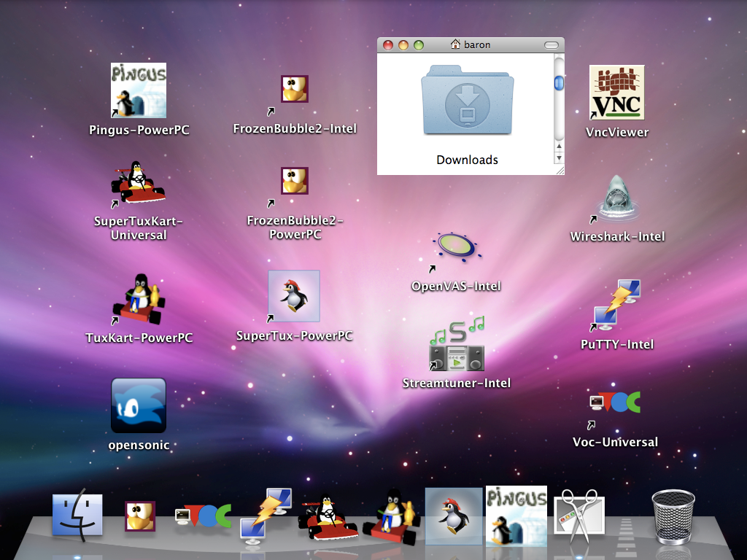Click the "Streamtuner-Intel" label text
The width and height of the screenshot is (747, 560).
(x=457, y=384)
